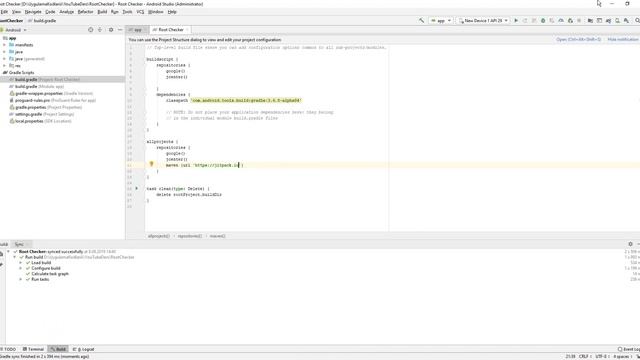640x360 pixels.
Task: Open the TODO tool window
Action: [x=8, y=349]
